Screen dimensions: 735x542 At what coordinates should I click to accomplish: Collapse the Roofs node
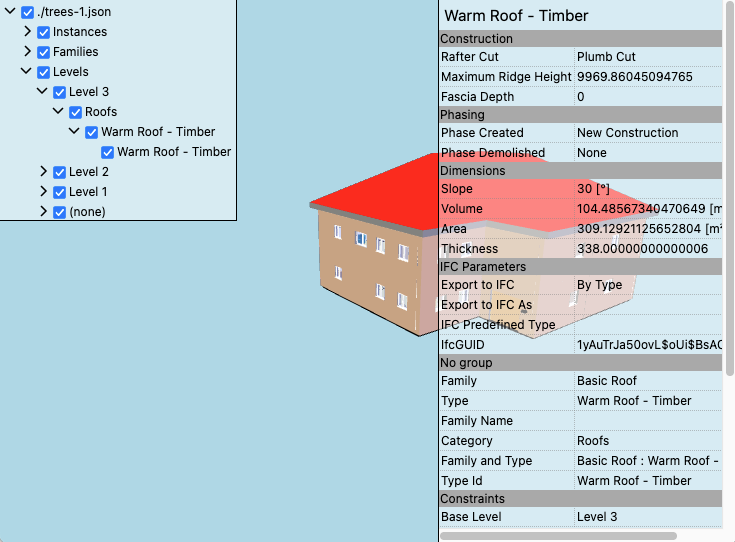click(x=58, y=111)
